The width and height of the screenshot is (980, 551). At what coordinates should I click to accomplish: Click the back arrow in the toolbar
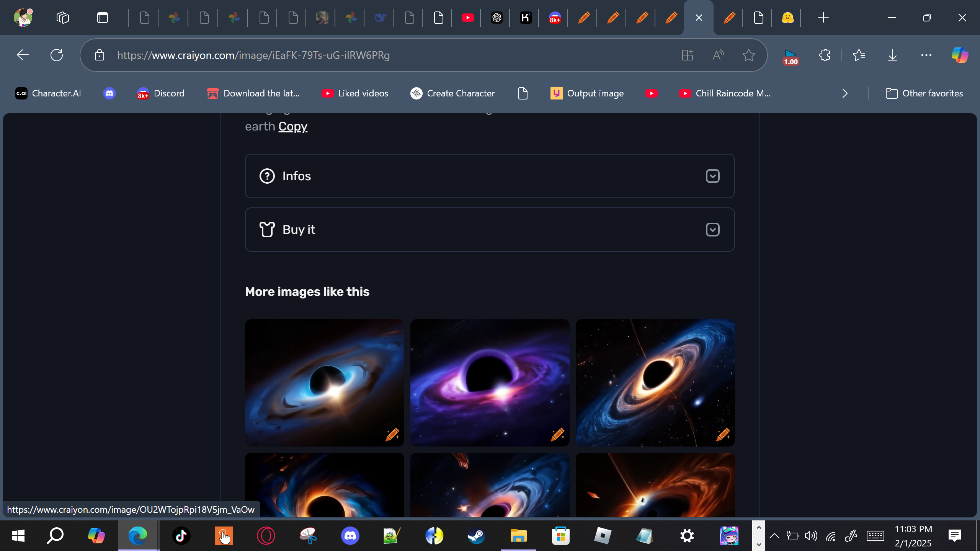point(23,55)
